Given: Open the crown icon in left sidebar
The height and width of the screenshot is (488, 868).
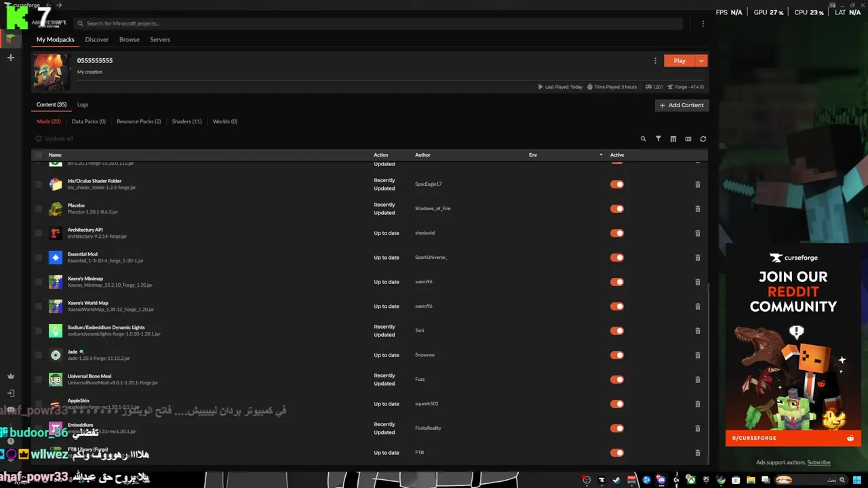Looking at the screenshot, I should click(x=10, y=376).
